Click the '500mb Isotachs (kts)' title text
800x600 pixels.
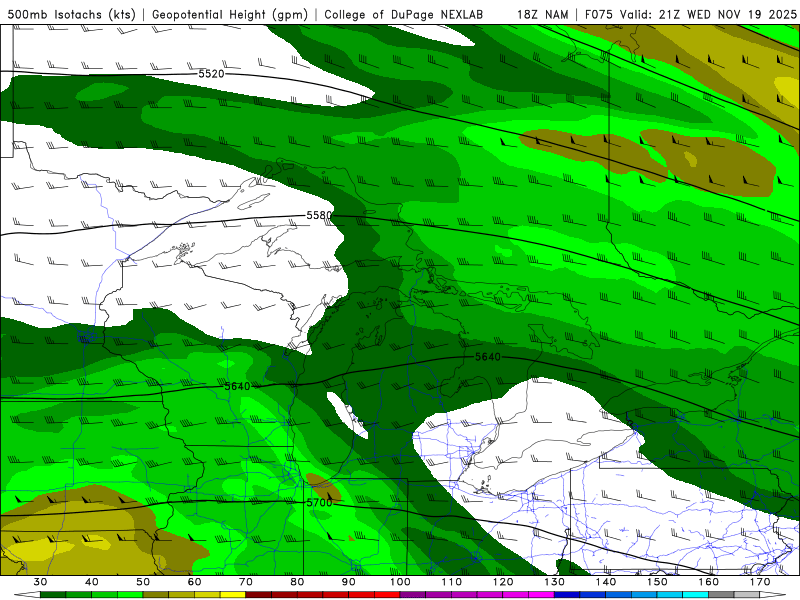click(x=72, y=14)
